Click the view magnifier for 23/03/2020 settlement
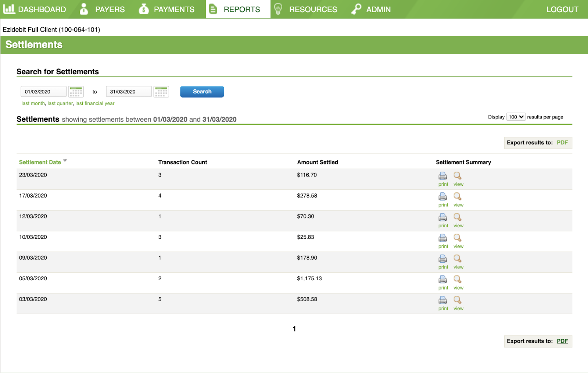This screenshot has width=588, height=373. pos(458,176)
